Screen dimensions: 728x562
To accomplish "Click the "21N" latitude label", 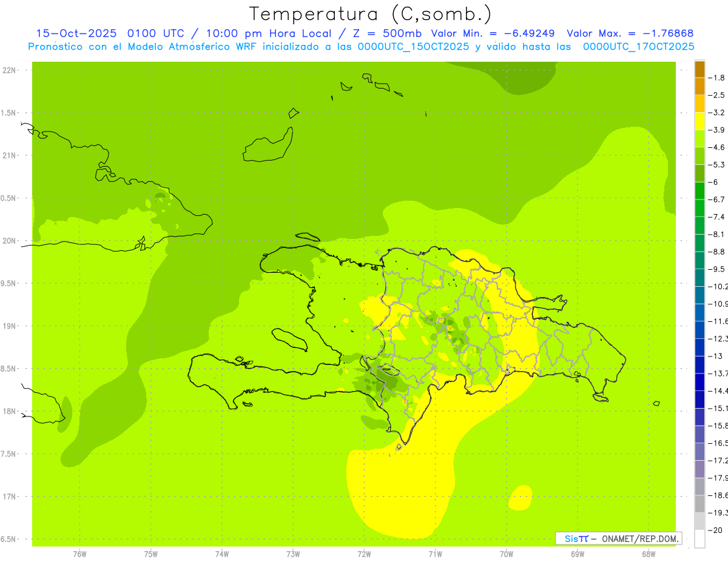I will [x=9, y=156].
